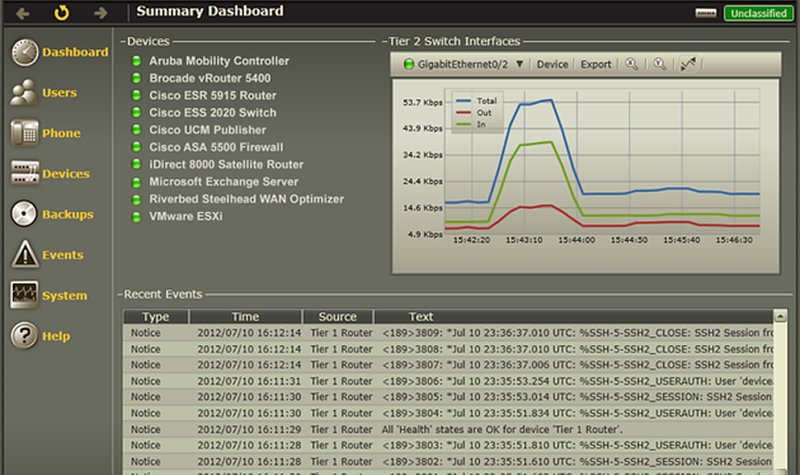800x475 pixels.
Task: Click the GigabitEthernet0/2 green status indicator
Action: (x=409, y=64)
